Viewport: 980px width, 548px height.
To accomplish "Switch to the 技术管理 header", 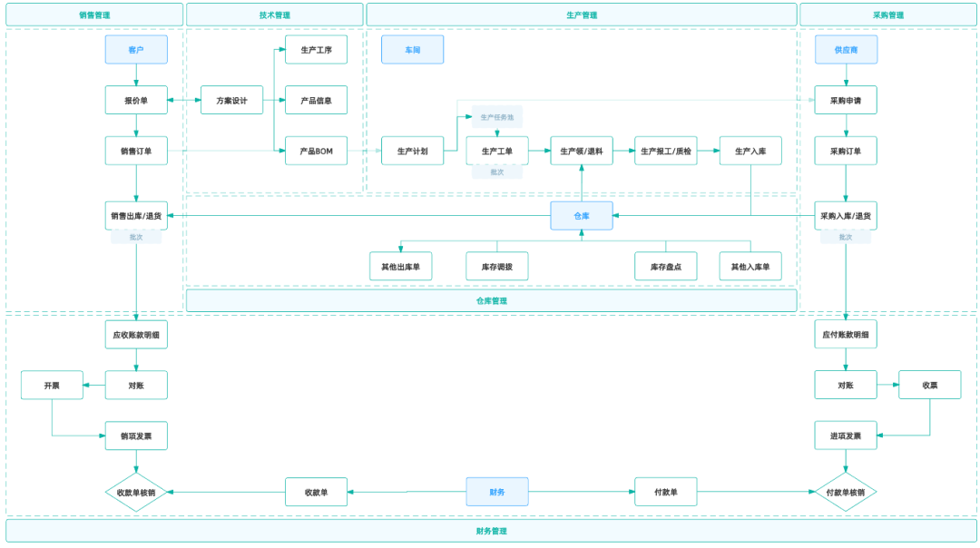I will point(274,15).
